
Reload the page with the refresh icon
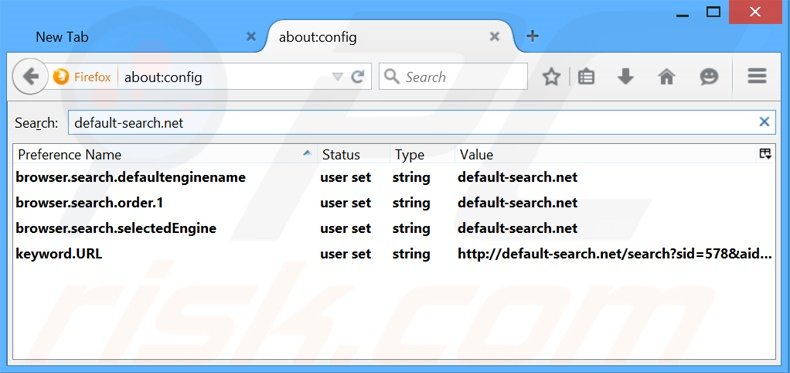[x=358, y=77]
